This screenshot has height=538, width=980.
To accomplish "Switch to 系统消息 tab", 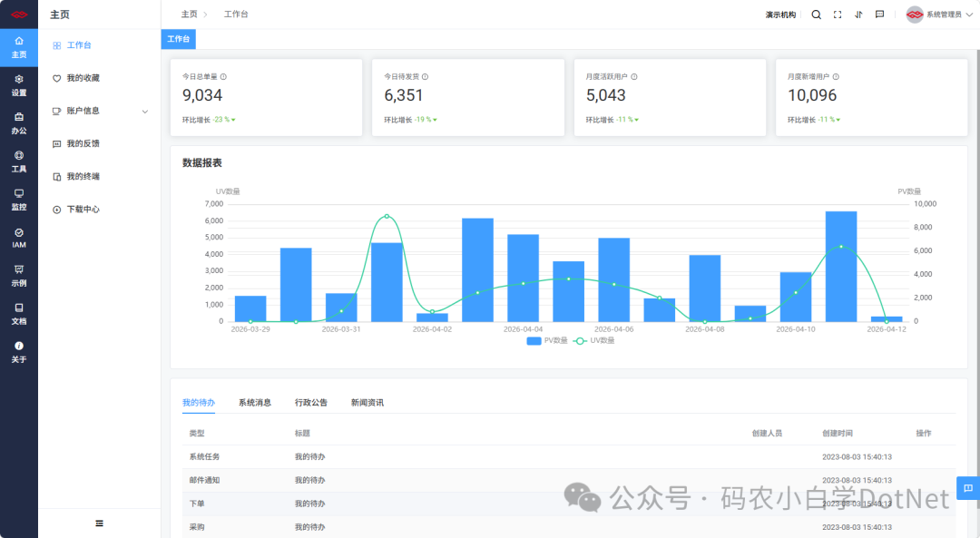I will click(255, 403).
